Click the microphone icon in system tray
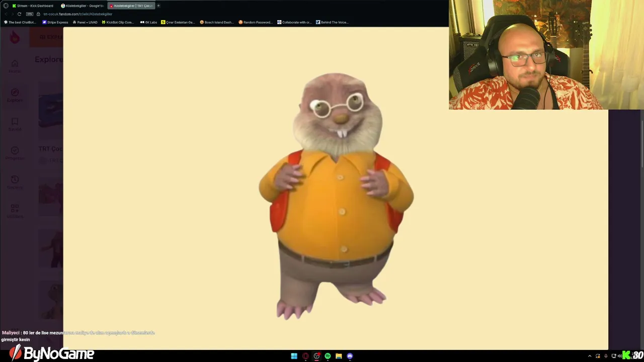The width and height of the screenshot is (644, 362). tap(606, 356)
